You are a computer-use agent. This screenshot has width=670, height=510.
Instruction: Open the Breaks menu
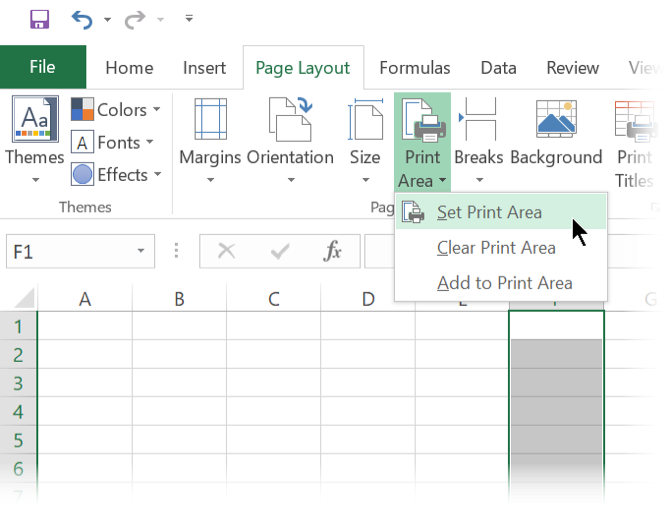[479, 140]
